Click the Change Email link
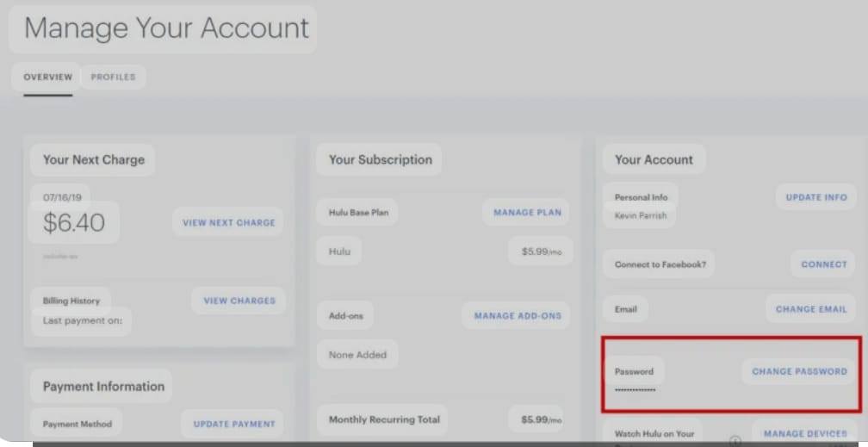 pyautogui.click(x=811, y=309)
